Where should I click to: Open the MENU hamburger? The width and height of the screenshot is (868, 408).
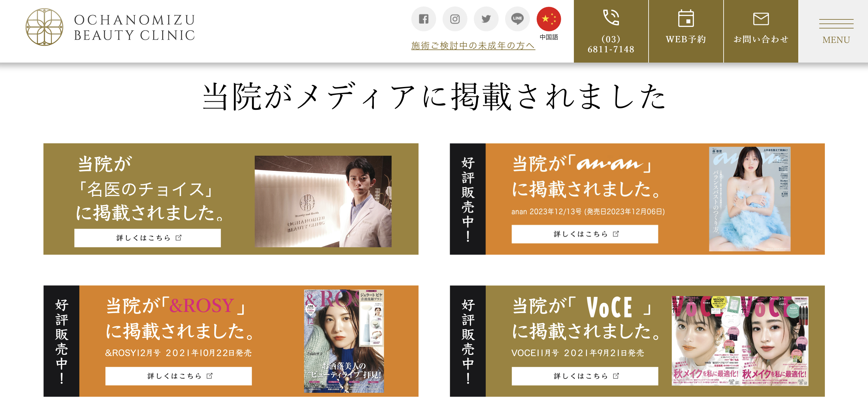(x=836, y=31)
